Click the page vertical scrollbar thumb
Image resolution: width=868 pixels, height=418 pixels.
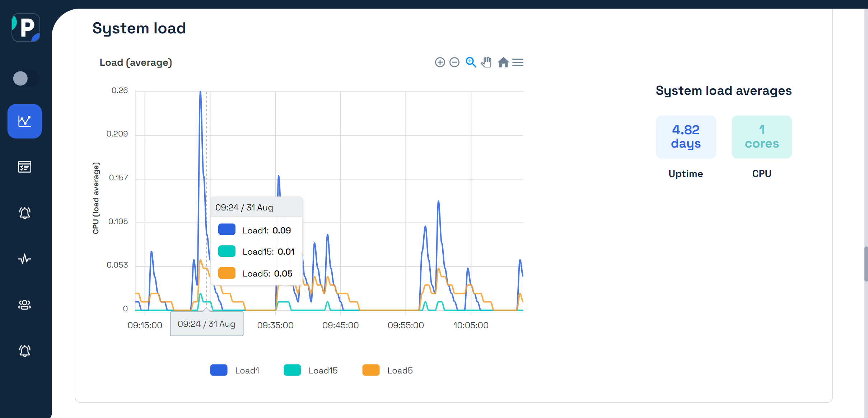[x=866, y=264]
